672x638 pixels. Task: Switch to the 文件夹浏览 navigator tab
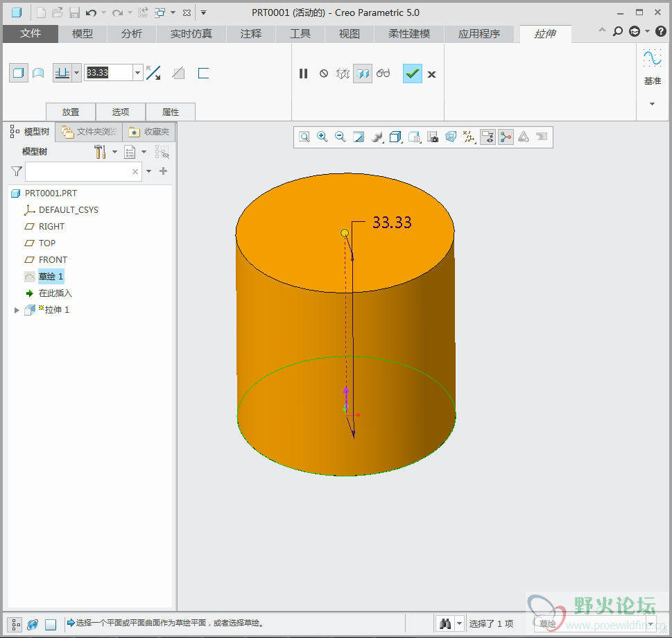click(x=89, y=132)
